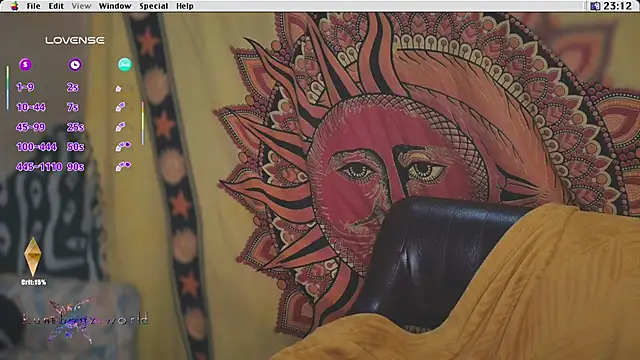Viewport: 640px width, 360px height.
Task: Click the intensity icon in the 100-444 row
Action: point(123,146)
